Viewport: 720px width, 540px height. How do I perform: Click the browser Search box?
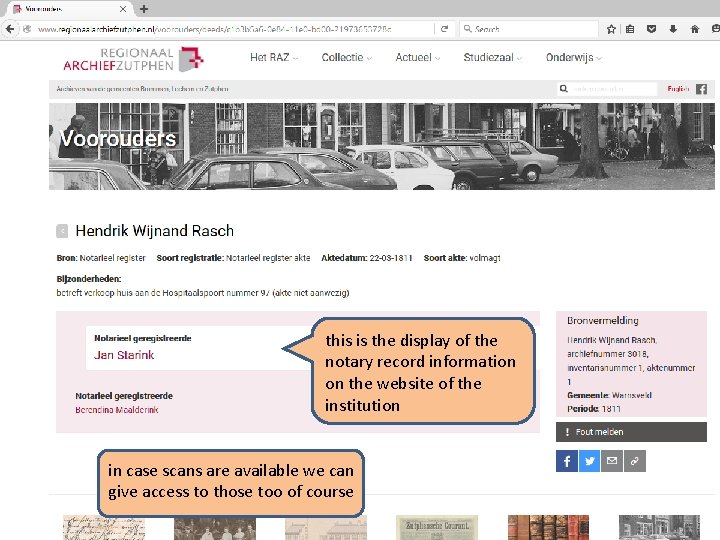(529, 29)
